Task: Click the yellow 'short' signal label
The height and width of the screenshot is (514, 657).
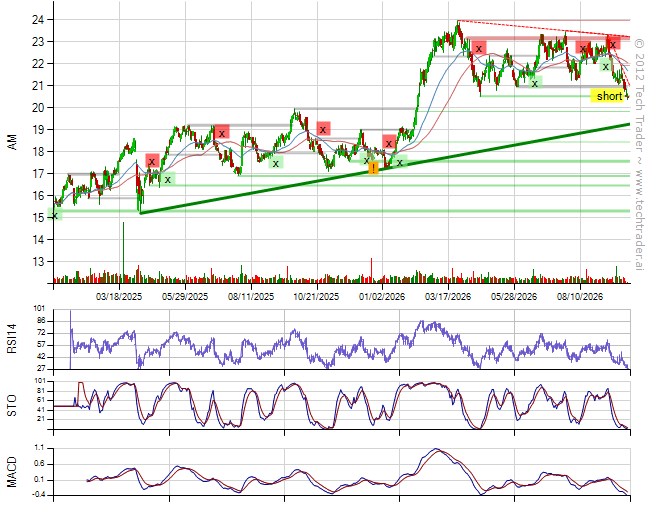Action: pos(609,96)
